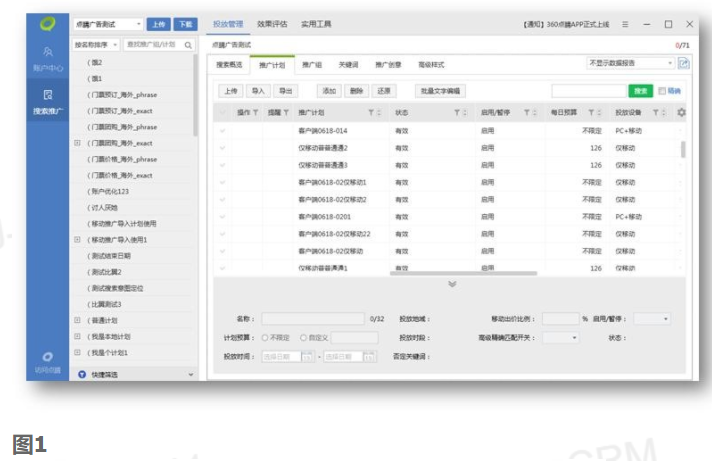Click the 快捷筛选 funnel icon

point(82,374)
